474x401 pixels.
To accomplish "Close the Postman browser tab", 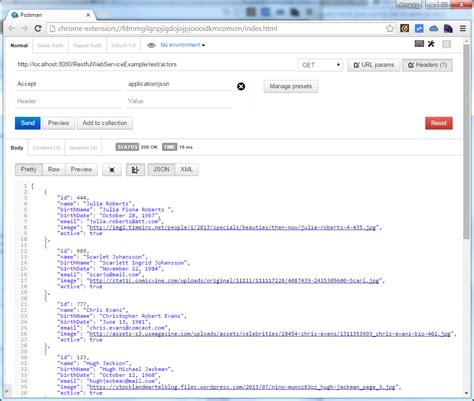I will point(88,15).
